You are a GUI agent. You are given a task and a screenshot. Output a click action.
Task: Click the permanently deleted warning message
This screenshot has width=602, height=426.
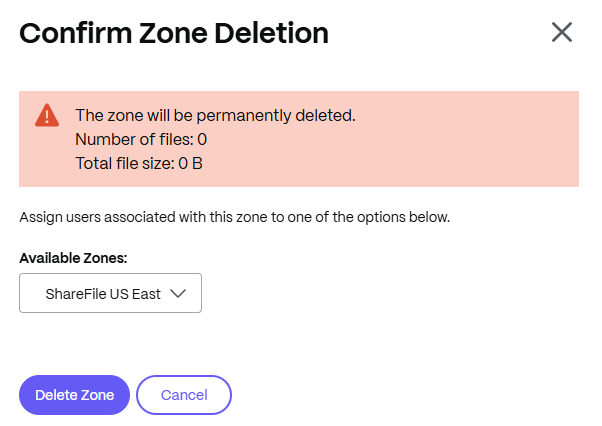point(215,116)
